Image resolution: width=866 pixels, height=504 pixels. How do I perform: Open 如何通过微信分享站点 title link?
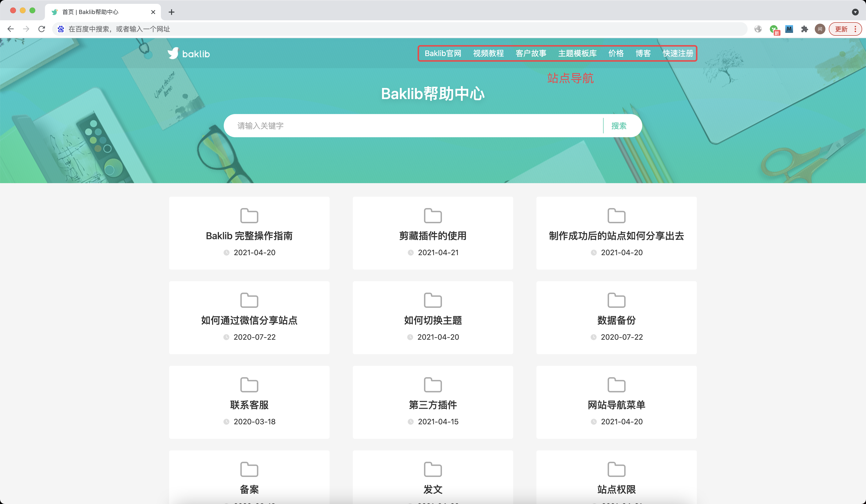pos(249,320)
